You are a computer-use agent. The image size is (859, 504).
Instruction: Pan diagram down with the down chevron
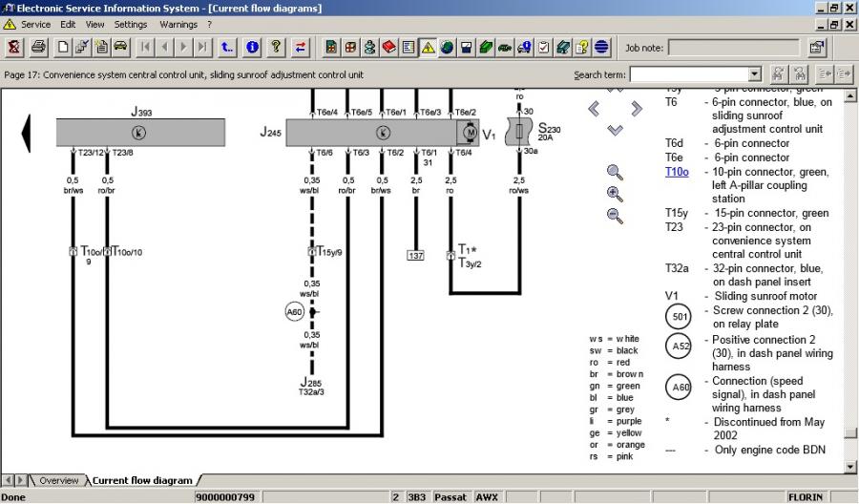coord(615,130)
